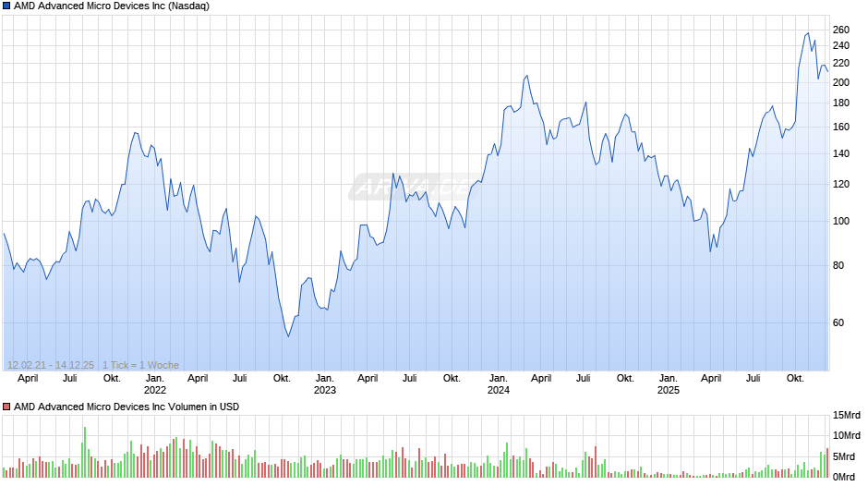Click the 'Jan. 2023' time axis label

pyautogui.click(x=325, y=384)
